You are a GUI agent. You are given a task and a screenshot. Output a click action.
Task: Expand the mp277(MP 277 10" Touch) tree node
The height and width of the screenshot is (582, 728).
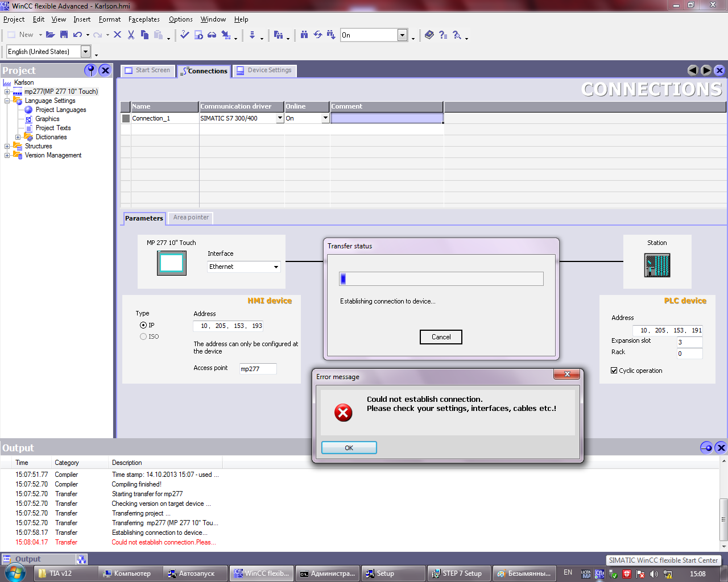(7, 92)
